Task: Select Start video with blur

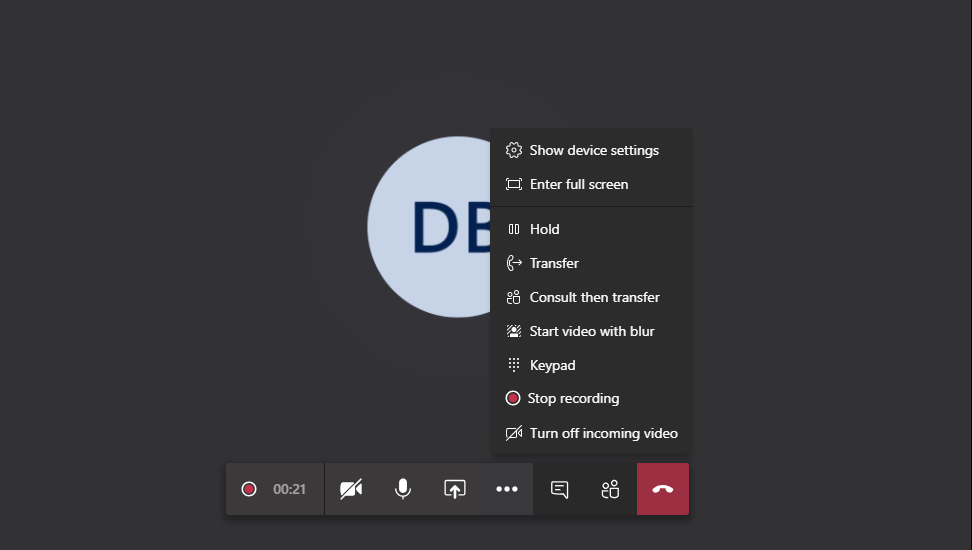Action: coord(591,332)
